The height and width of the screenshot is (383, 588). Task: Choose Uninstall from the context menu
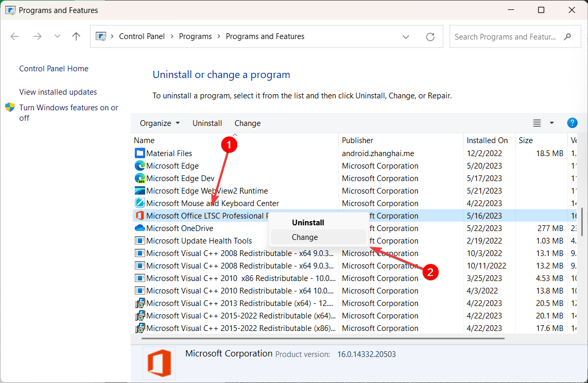318,222
